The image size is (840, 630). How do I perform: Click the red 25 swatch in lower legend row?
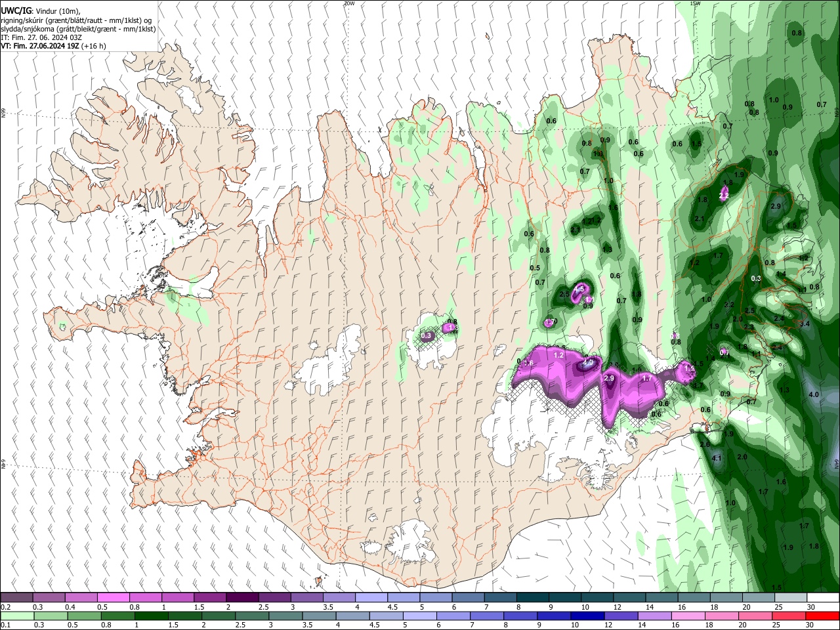point(789,616)
